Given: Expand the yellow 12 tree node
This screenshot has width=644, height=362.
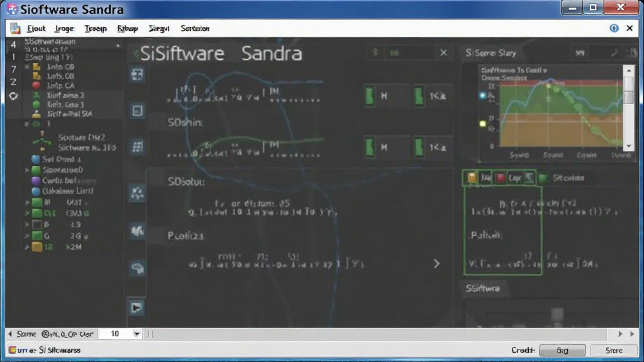Looking at the screenshot, I should [27, 247].
